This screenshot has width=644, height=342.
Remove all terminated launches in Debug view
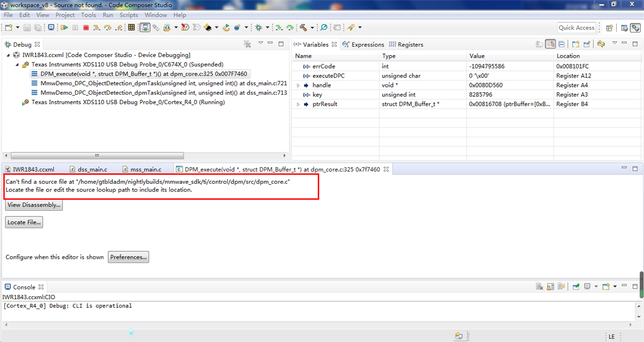(248, 44)
